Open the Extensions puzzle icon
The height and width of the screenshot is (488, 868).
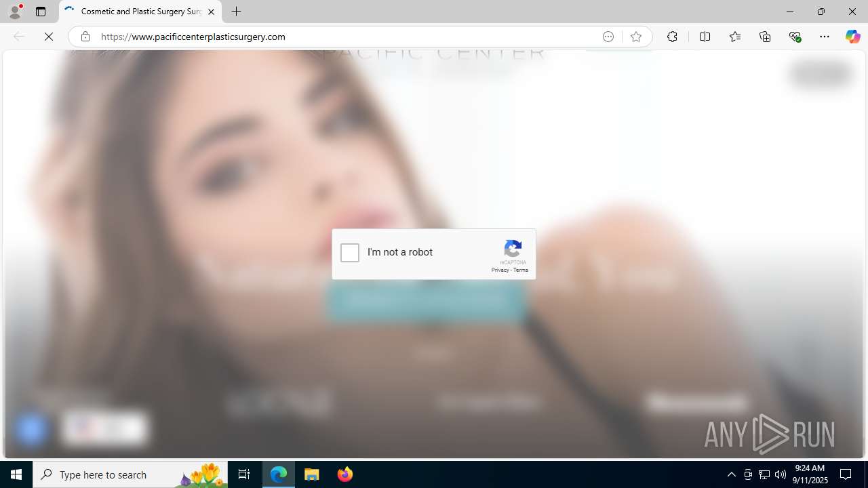[x=672, y=37]
